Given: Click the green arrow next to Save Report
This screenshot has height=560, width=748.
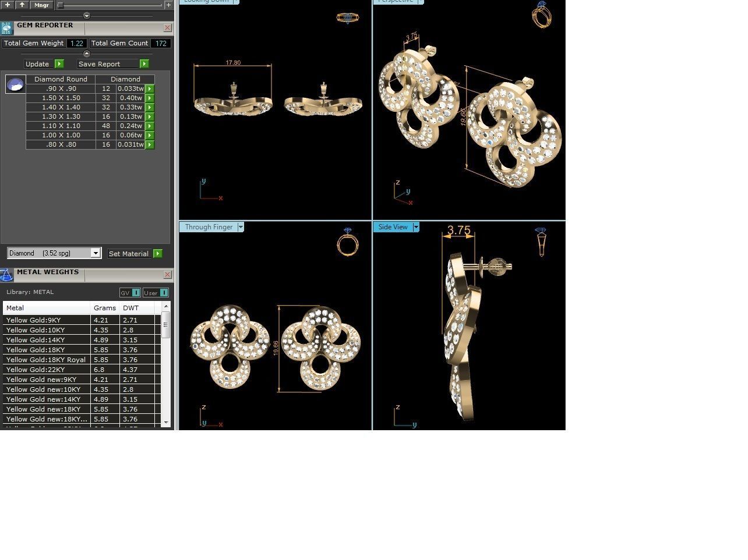Looking at the screenshot, I should click(144, 63).
